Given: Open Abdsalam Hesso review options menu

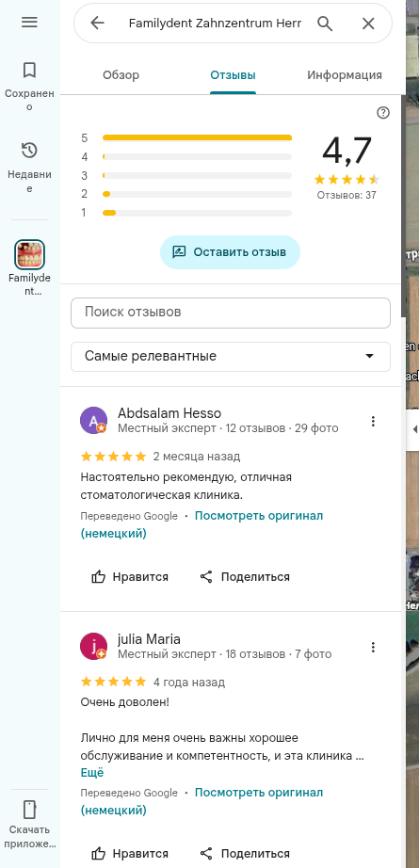Looking at the screenshot, I should 373,421.
